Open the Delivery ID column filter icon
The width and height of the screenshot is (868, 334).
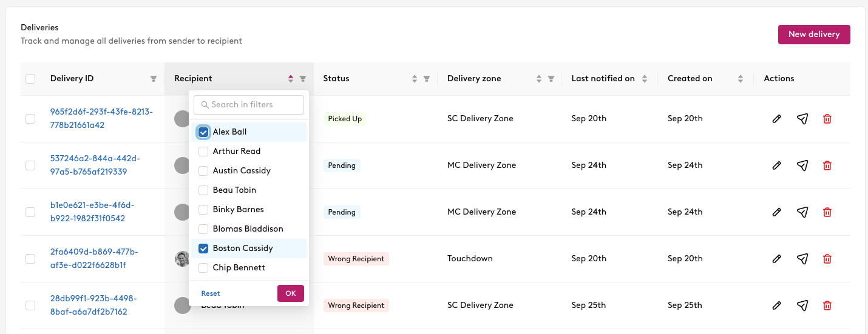pos(154,79)
